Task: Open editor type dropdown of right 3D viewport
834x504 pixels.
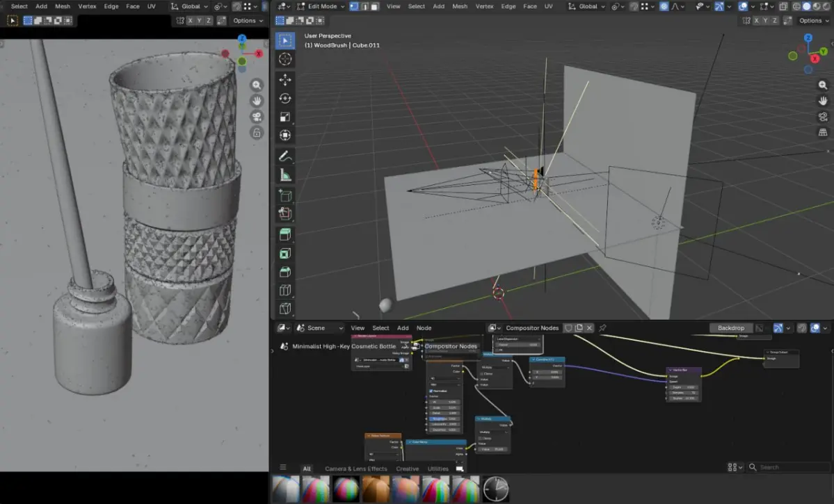Action: (x=282, y=6)
